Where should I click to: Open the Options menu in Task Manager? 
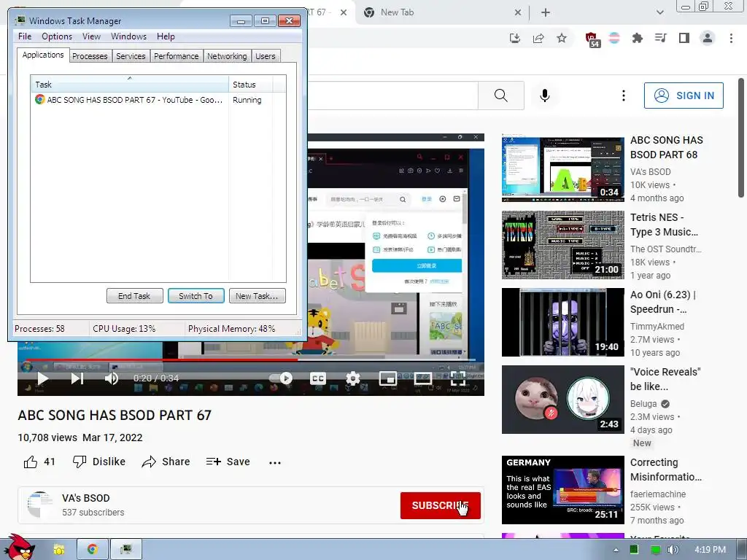(x=57, y=36)
